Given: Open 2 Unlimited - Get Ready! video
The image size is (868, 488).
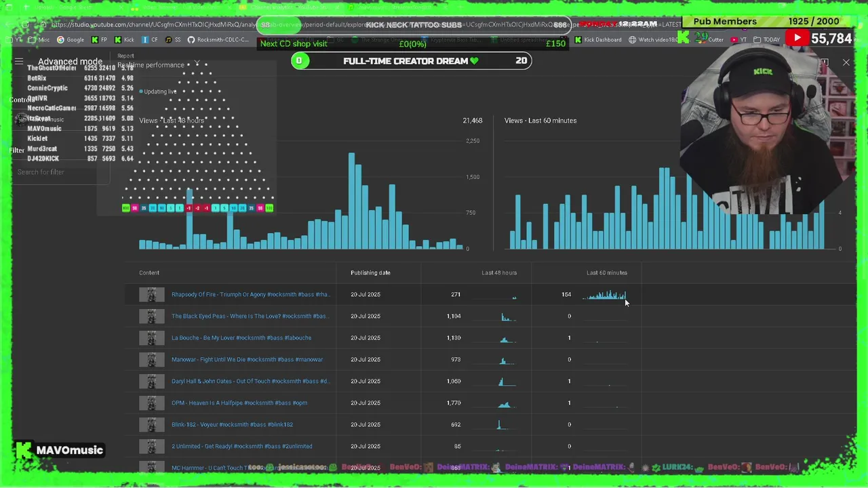Looking at the screenshot, I should pyautogui.click(x=242, y=446).
